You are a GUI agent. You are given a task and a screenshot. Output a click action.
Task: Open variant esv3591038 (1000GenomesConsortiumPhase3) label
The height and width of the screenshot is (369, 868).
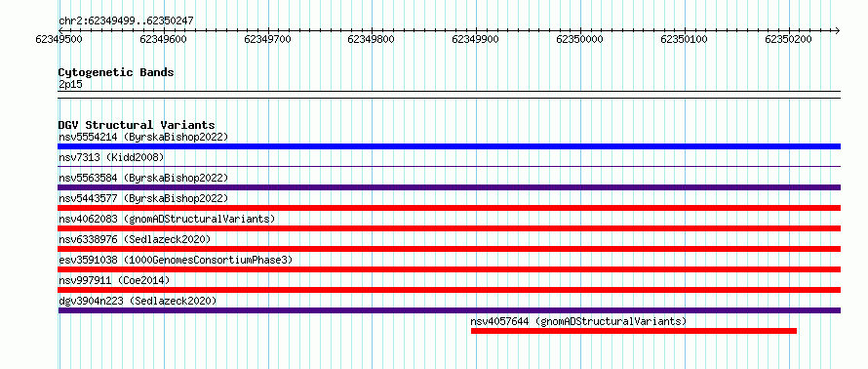coord(176,260)
